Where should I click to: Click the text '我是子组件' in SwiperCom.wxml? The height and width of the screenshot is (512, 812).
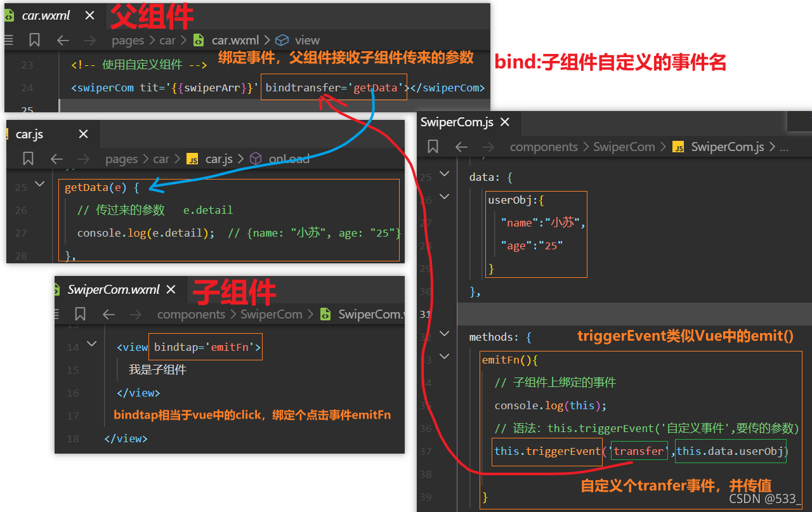[157, 370]
